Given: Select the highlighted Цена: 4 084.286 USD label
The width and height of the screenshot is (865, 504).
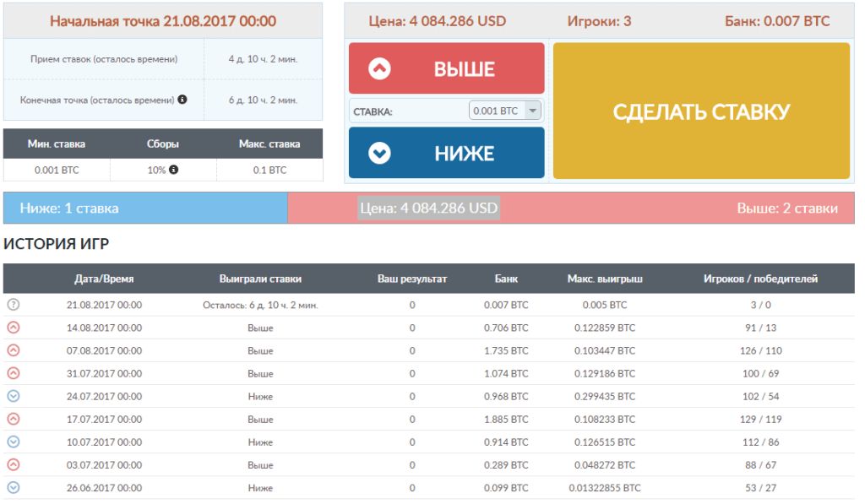Looking at the screenshot, I should coord(428,208).
